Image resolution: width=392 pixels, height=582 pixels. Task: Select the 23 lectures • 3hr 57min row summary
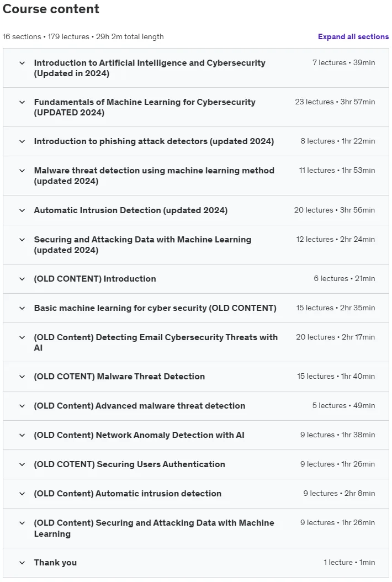point(335,102)
